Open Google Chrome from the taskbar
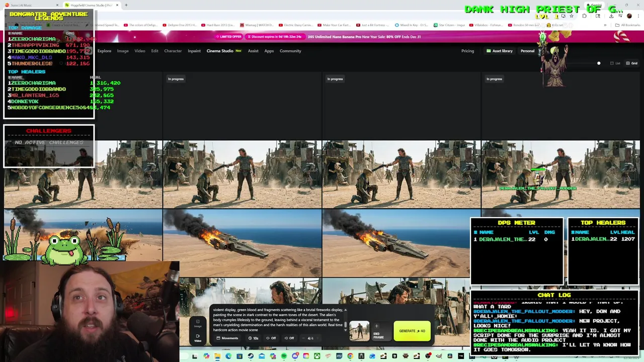Viewport: 644px width, 362px height. tap(350, 356)
